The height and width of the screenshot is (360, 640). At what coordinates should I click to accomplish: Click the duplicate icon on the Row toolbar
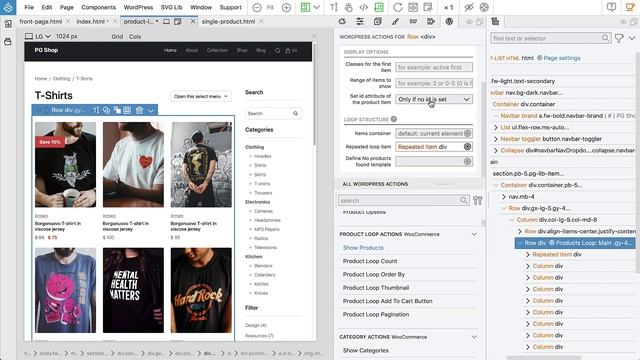pos(117,110)
